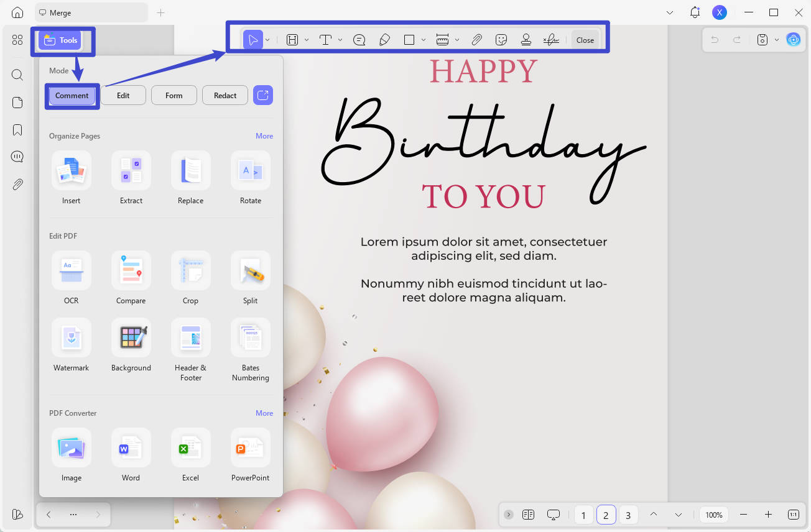Open the OCR tool
The height and width of the screenshot is (532, 811).
click(x=72, y=278)
